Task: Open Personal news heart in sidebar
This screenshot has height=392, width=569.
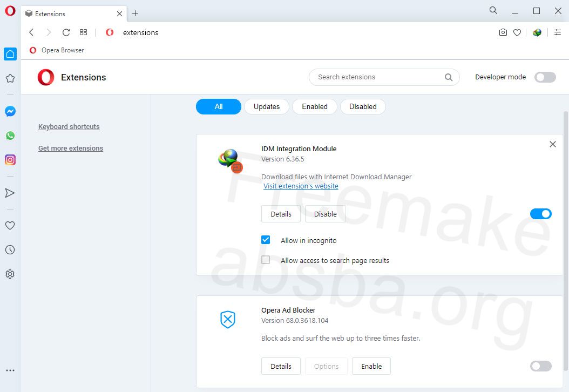Action: coord(10,225)
